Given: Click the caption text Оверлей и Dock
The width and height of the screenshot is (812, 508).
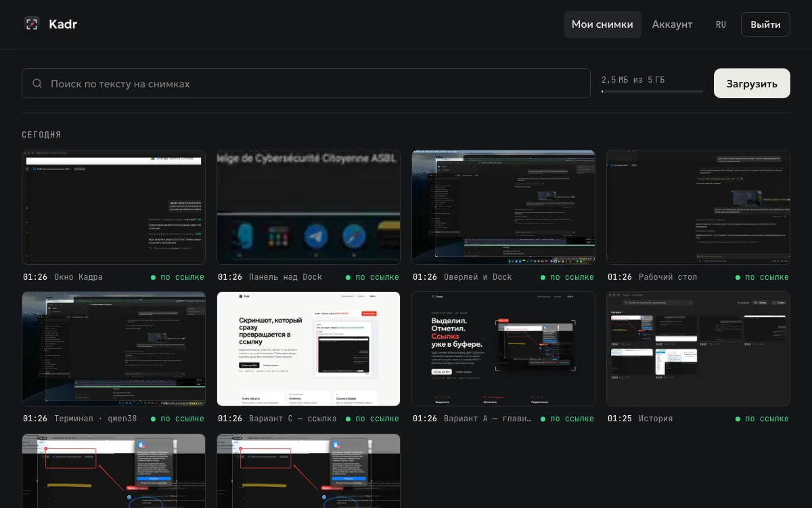Looking at the screenshot, I should tap(478, 277).
